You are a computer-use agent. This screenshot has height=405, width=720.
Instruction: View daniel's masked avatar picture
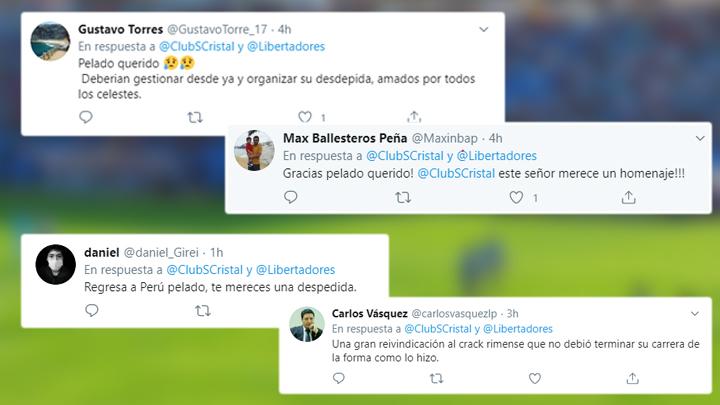(56, 264)
